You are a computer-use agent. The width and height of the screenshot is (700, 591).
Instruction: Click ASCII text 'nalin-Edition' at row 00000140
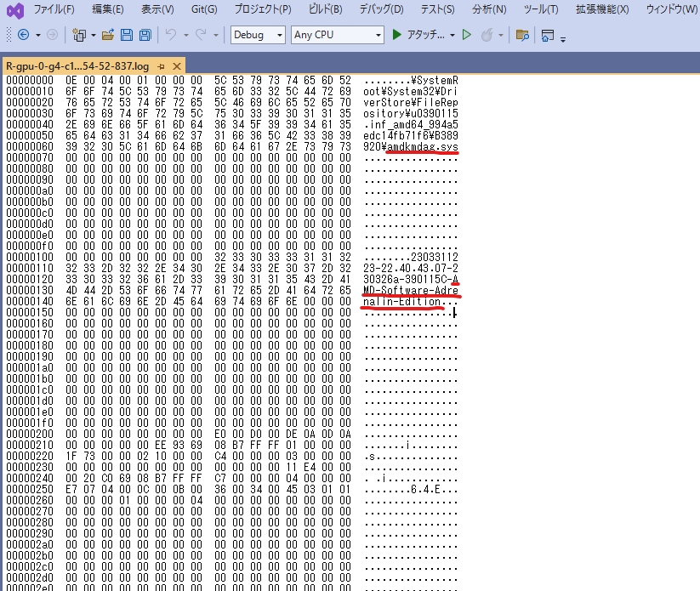coord(401,302)
